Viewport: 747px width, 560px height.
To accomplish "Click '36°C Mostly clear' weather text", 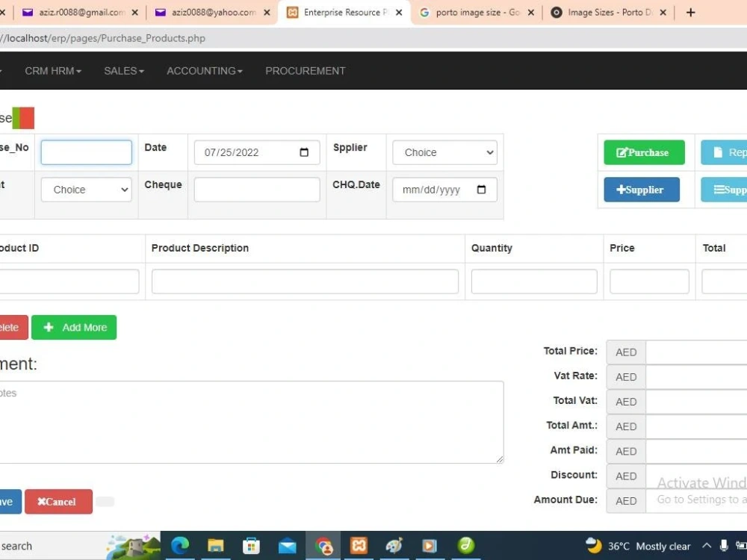I will (649, 547).
